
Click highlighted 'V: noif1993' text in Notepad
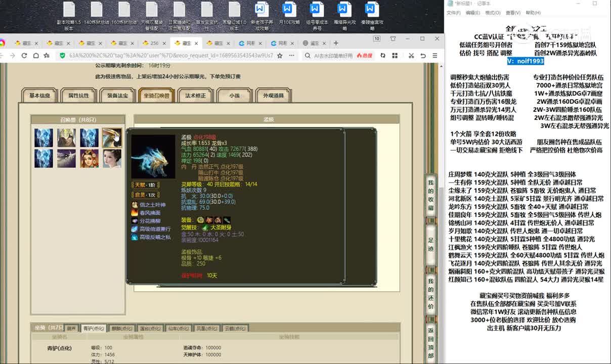pyautogui.click(x=526, y=61)
